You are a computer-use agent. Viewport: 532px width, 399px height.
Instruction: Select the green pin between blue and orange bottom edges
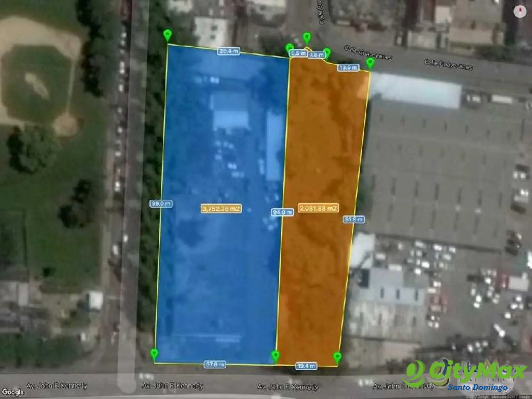[275, 356]
